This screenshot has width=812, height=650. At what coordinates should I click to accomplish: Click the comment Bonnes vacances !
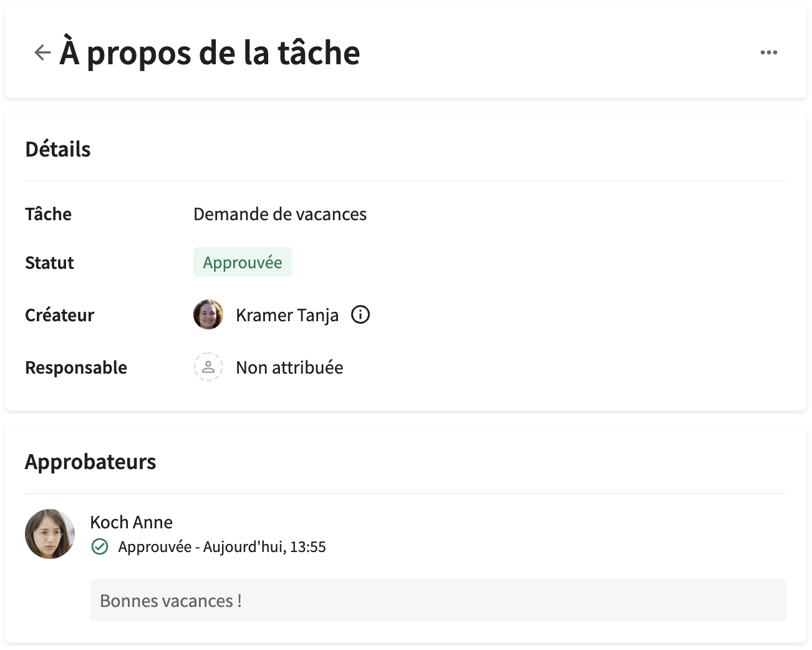click(171, 600)
